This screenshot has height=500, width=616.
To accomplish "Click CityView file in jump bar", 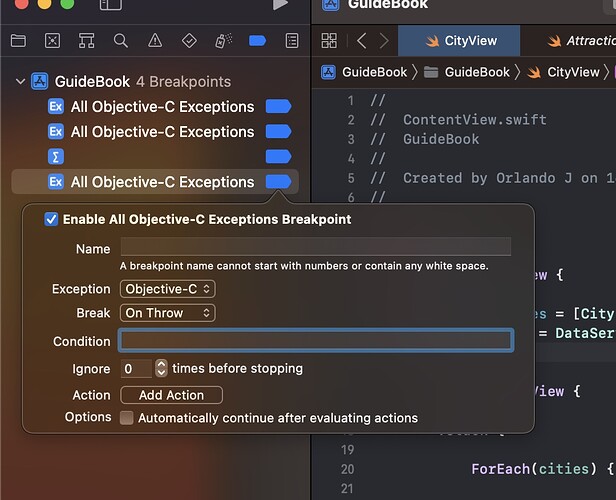I will coord(563,72).
